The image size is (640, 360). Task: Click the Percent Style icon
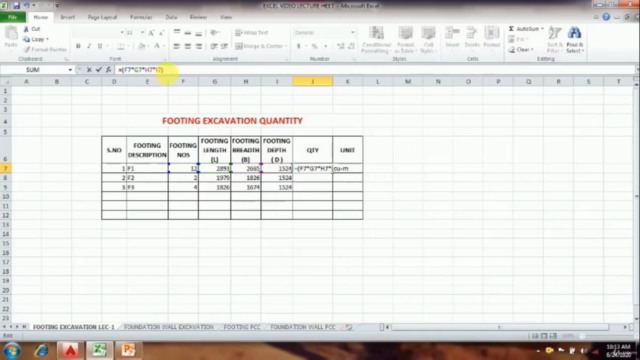coord(314,46)
